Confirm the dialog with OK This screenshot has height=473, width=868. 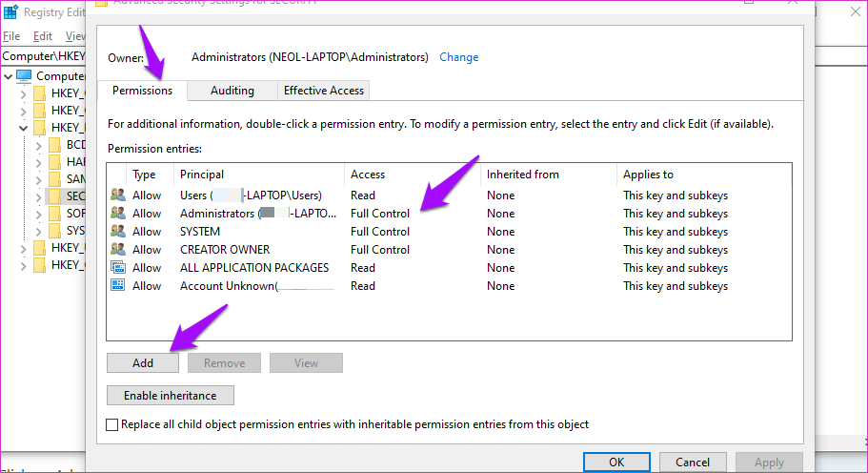point(616,463)
